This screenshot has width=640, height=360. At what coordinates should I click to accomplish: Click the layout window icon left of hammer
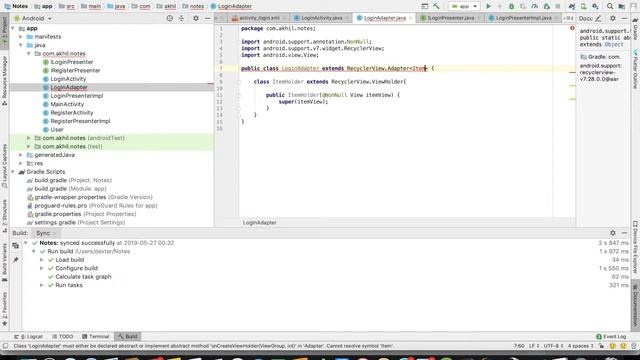(424, 6)
